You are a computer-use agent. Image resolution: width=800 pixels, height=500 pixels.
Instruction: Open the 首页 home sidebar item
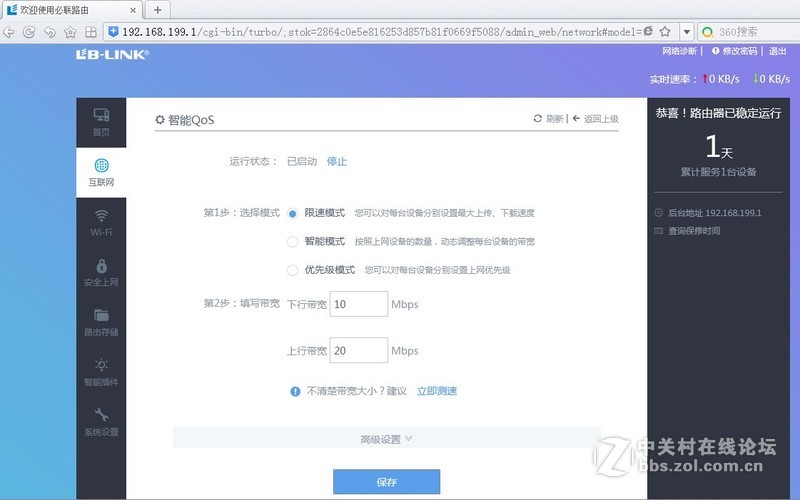coord(101,122)
